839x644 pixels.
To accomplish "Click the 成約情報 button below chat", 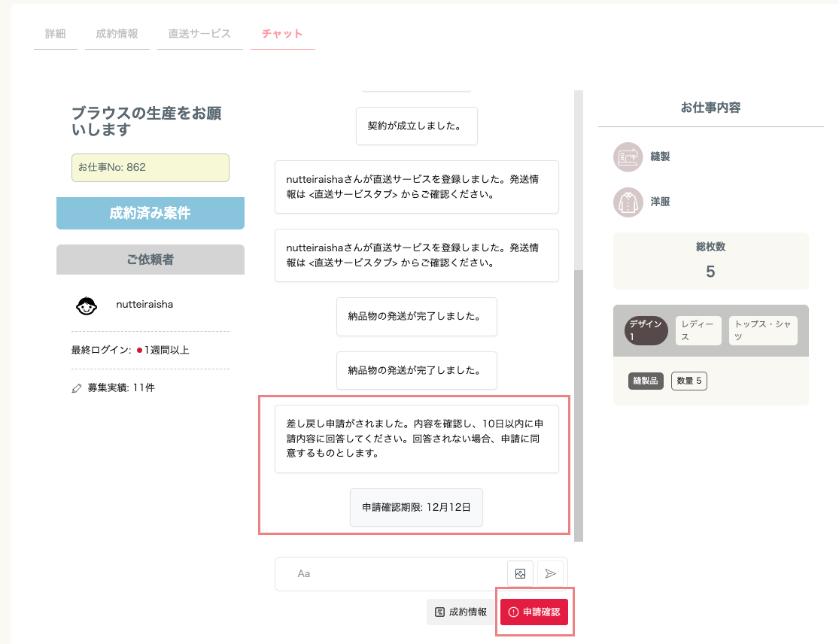I will pos(461,612).
